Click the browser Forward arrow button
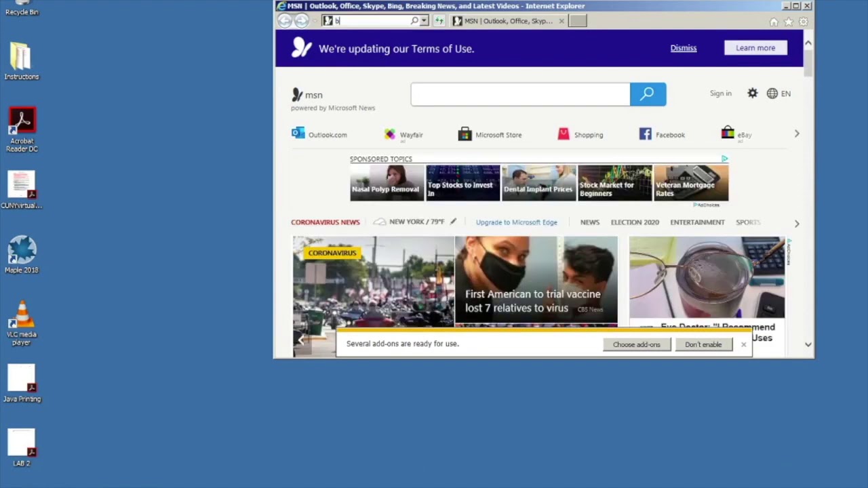This screenshot has width=868, height=488. click(301, 21)
